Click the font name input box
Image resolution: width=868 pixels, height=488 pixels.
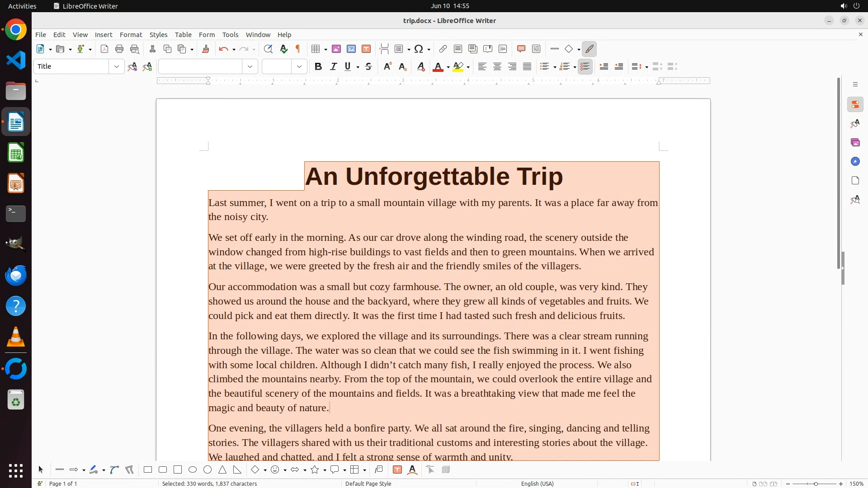pos(200,67)
